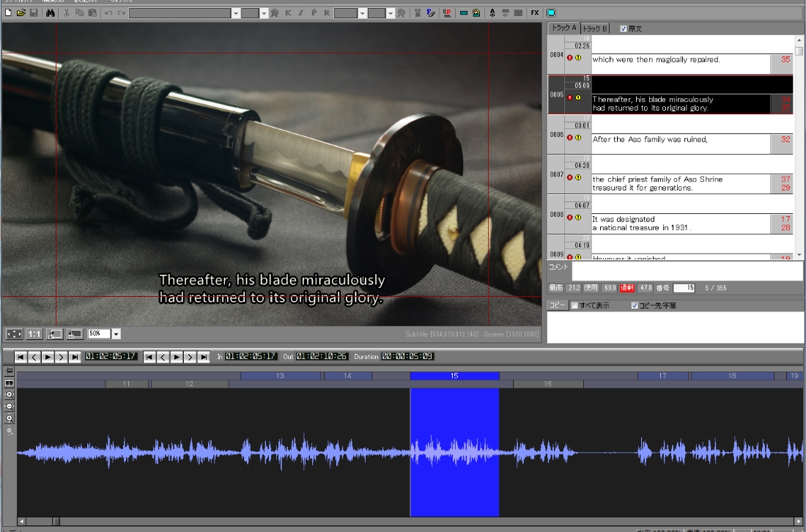This screenshot has height=532, width=806.
Task: Toggle the 原文 checkbox
Action: click(x=624, y=29)
